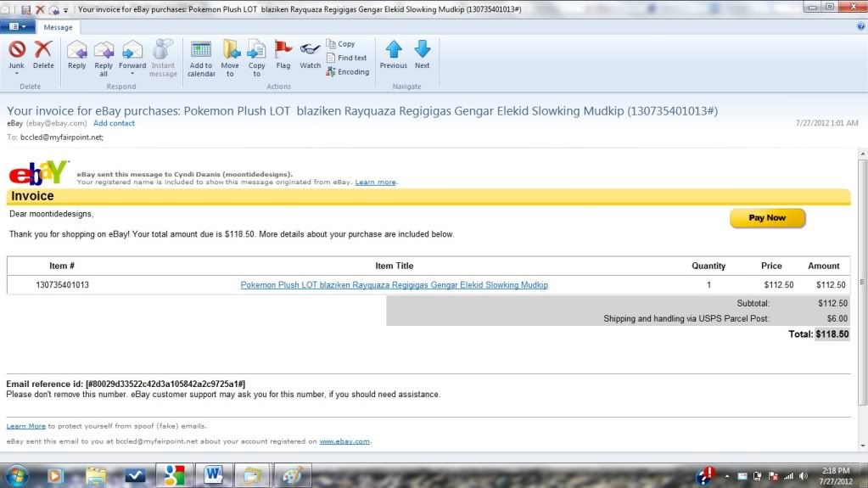
Task: Click recipient bccled@myfairpoint.net address
Action: 61,137
